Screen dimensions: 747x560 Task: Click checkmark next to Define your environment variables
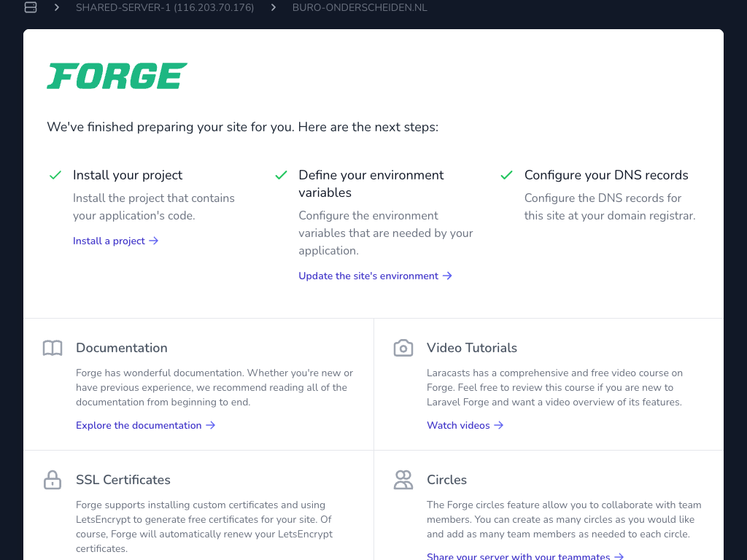pyautogui.click(x=281, y=175)
